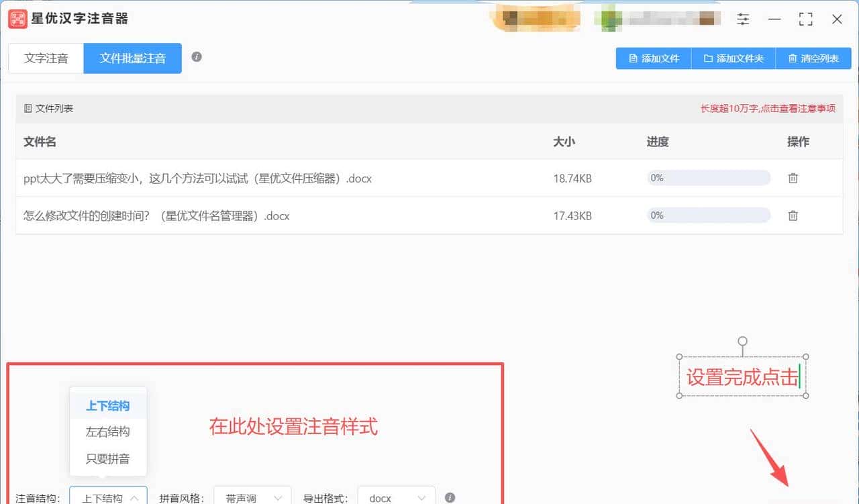Select 左右结构 from the open list
The width and height of the screenshot is (859, 504).
click(x=108, y=432)
